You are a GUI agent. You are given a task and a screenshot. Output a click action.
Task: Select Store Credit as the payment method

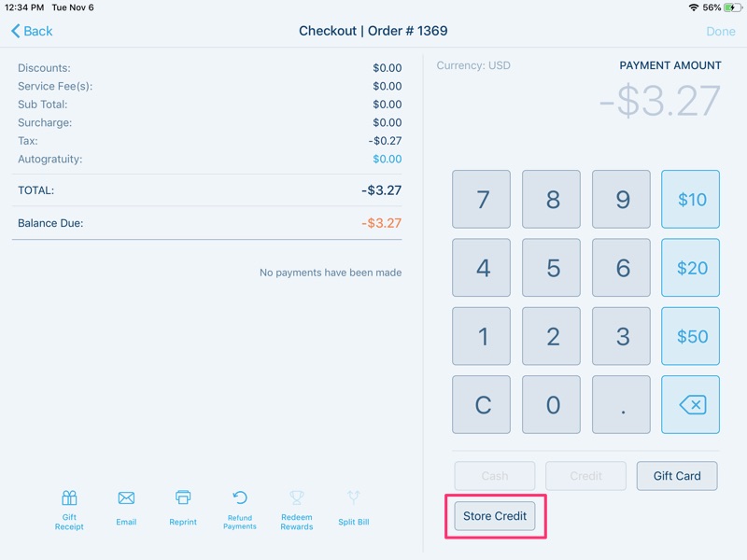pos(496,515)
